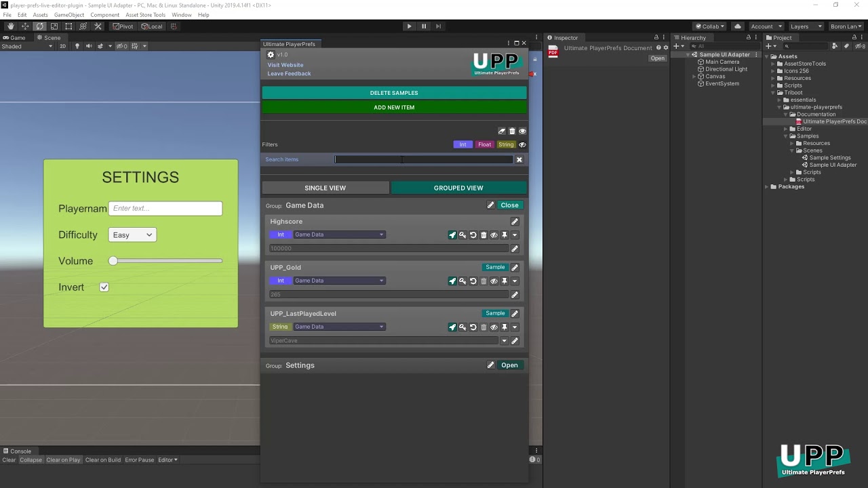This screenshot has height=488, width=868.
Task: Open the Collab dropdown
Action: click(709, 26)
